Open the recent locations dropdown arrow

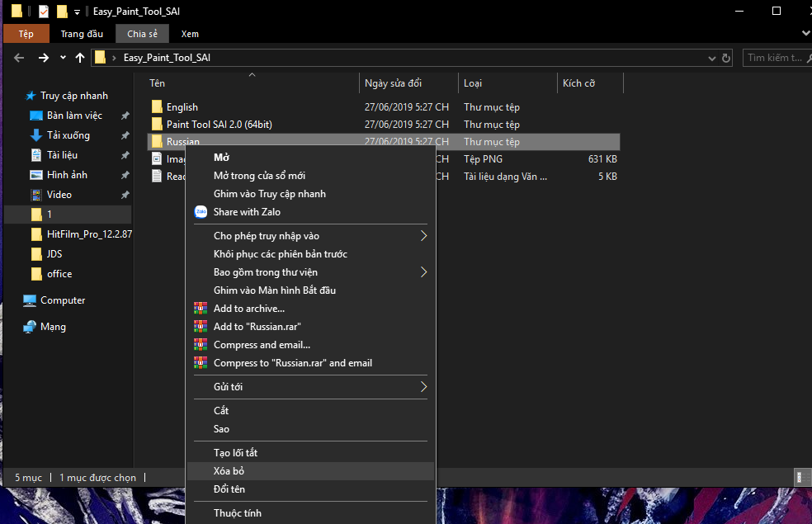[63, 58]
